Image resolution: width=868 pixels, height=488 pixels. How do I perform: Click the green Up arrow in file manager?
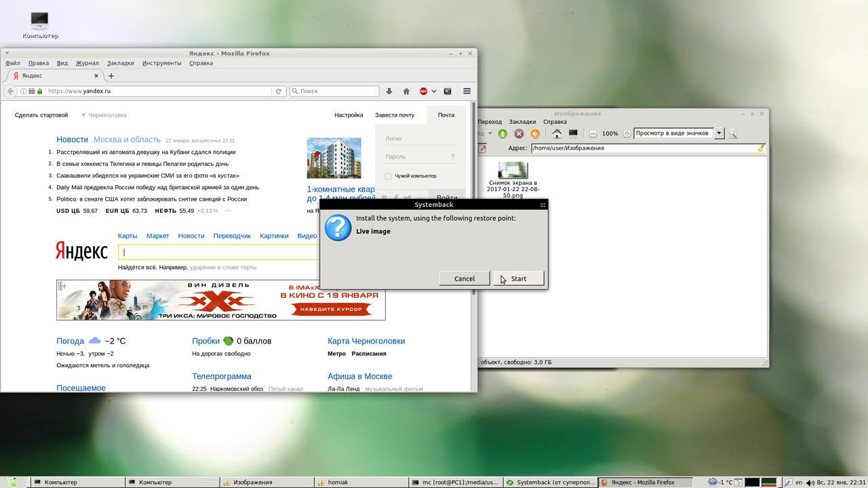pyautogui.click(x=502, y=134)
